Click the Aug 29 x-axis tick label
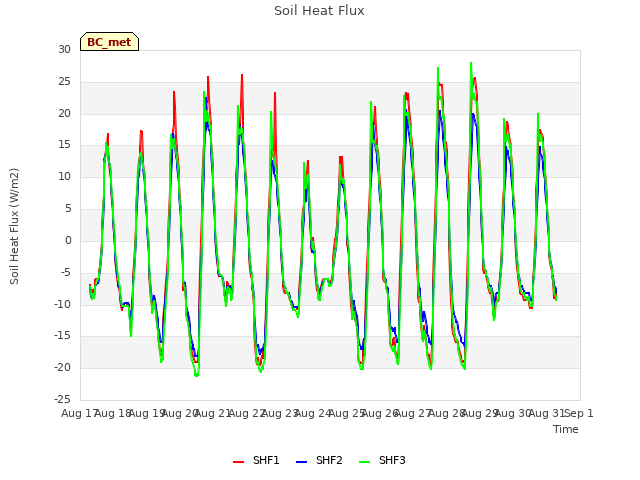 pyautogui.click(x=479, y=413)
